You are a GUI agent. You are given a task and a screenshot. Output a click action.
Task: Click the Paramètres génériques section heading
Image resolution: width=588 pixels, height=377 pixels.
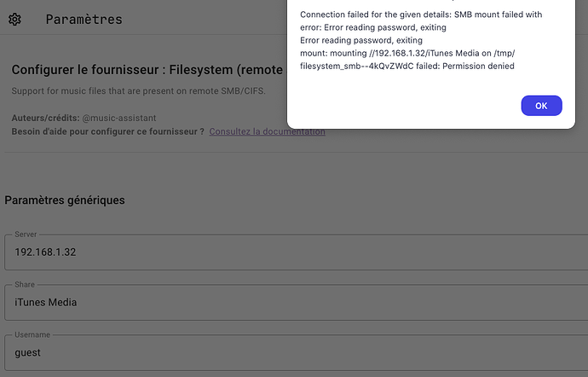click(65, 200)
